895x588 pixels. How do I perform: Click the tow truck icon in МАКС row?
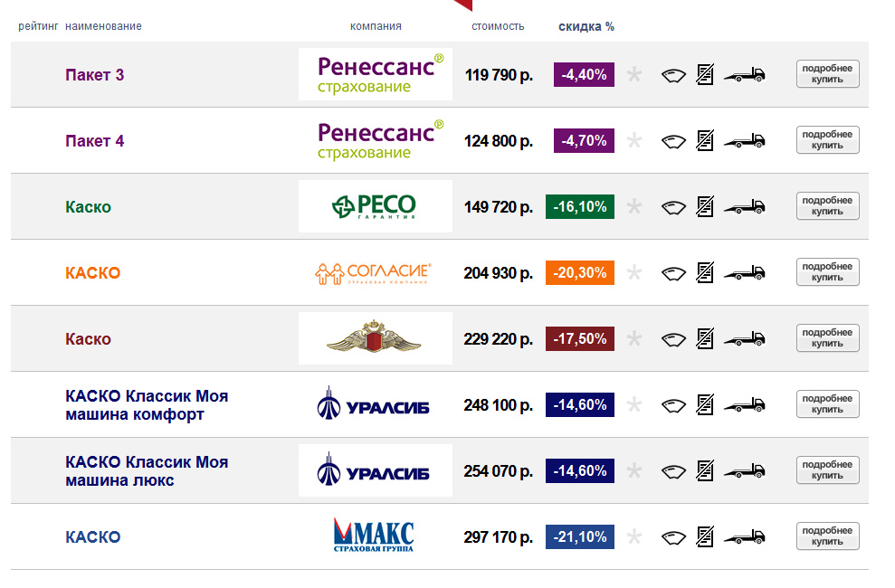[744, 536]
